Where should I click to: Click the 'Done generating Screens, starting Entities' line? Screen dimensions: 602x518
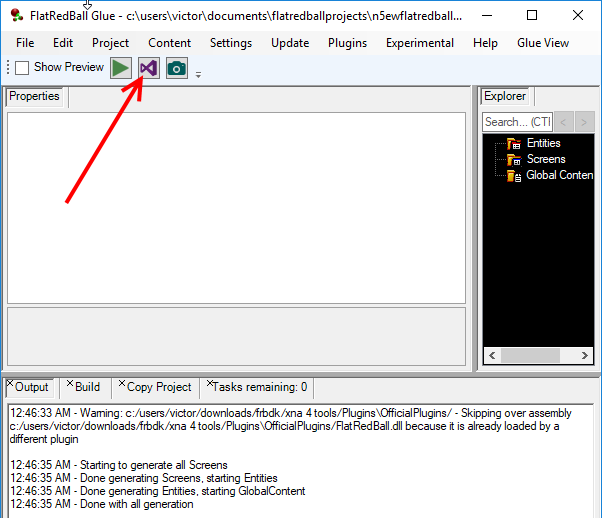[144, 478]
